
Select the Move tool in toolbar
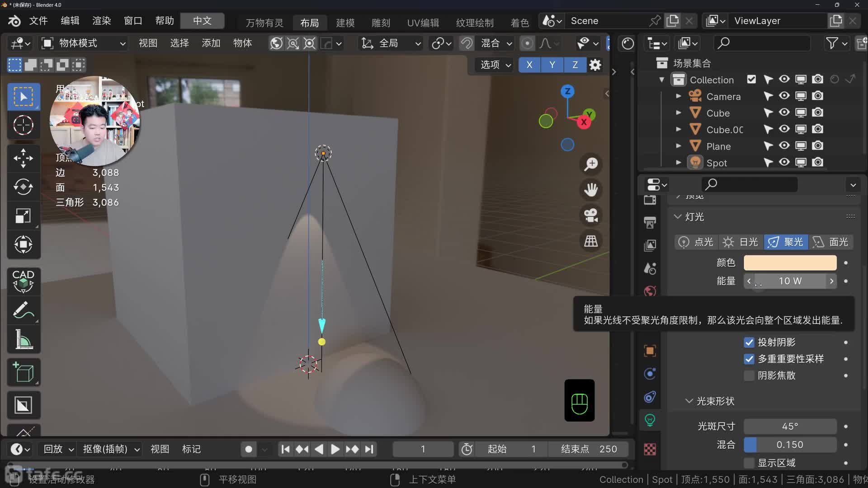click(x=23, y=158)
